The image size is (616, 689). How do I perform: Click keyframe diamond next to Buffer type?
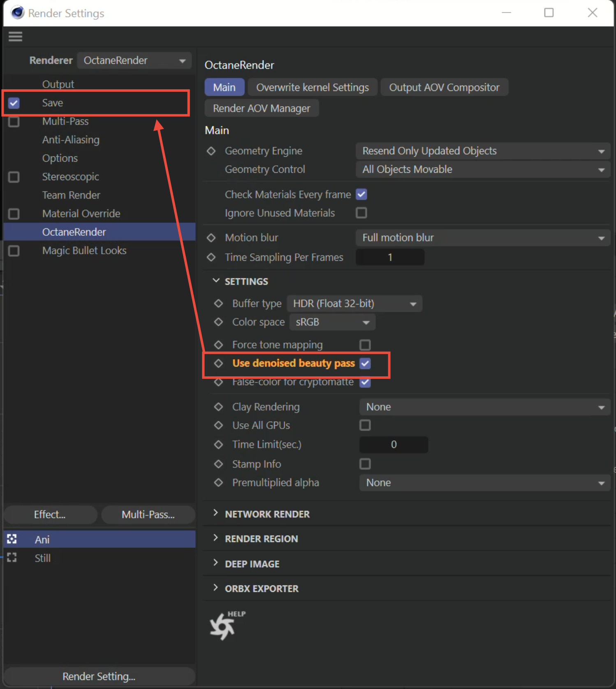[219, 304]
